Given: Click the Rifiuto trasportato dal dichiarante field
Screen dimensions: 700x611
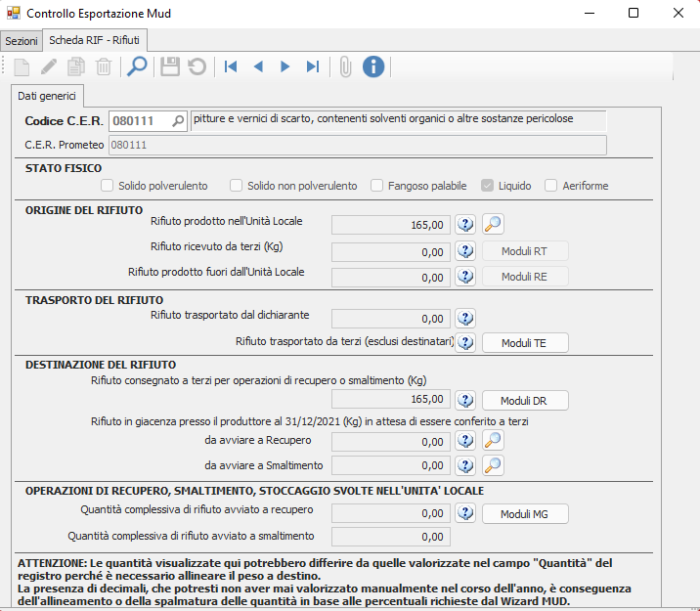Looking at the screenshot, I should [391, 318].
